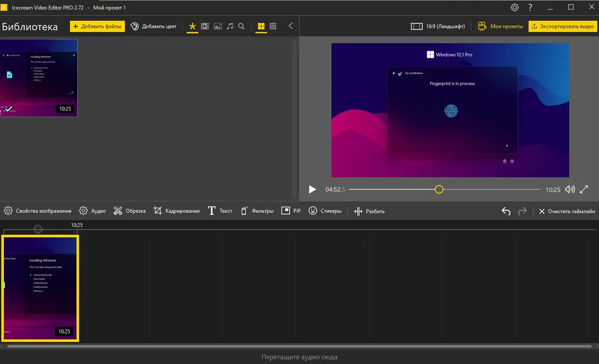Collapse the library panel with arrow
Image resolution: width=599 pixels, height=364 pixels.
(x=291, y=26)
